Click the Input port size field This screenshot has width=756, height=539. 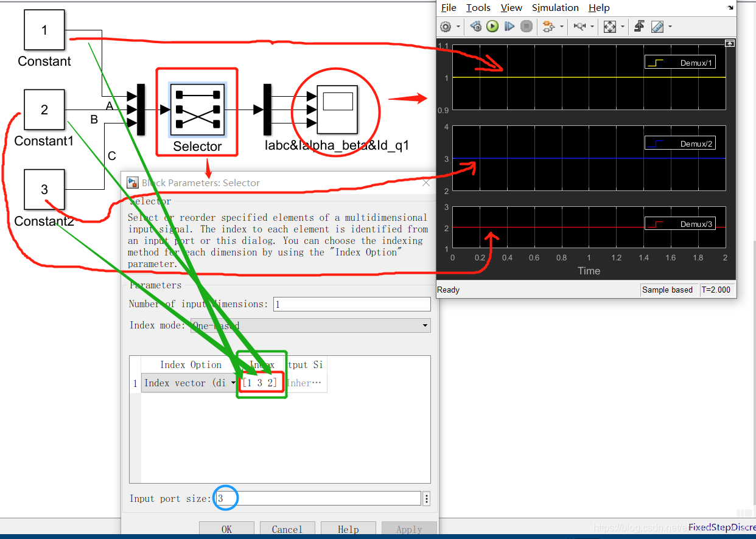pyautogui.click(x=318, y=499)
